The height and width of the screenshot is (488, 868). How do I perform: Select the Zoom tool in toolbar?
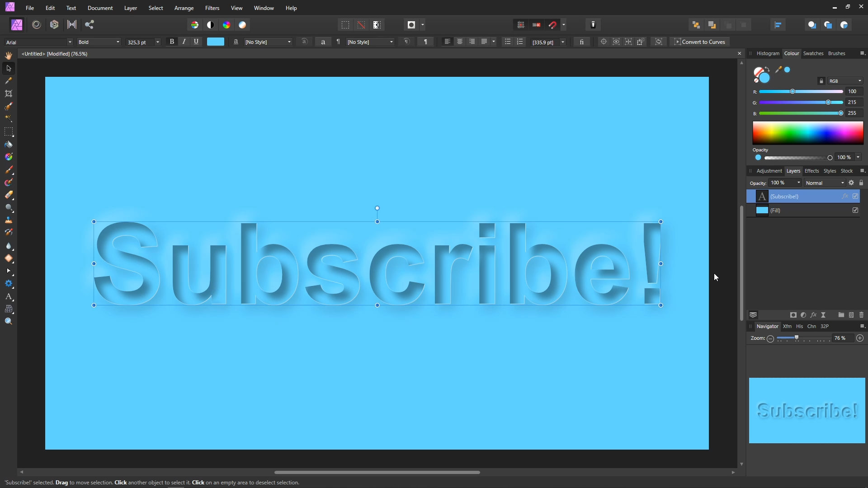9,322
